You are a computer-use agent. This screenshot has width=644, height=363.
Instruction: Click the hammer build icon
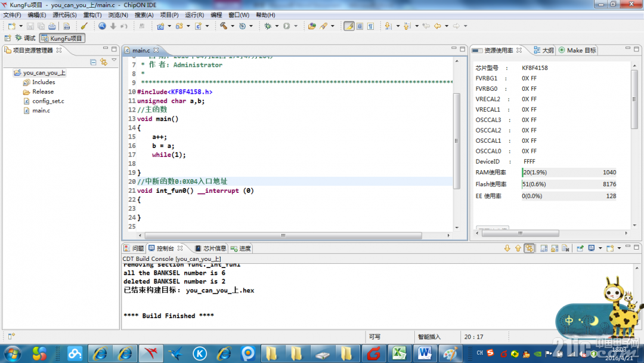coord(224,26)
